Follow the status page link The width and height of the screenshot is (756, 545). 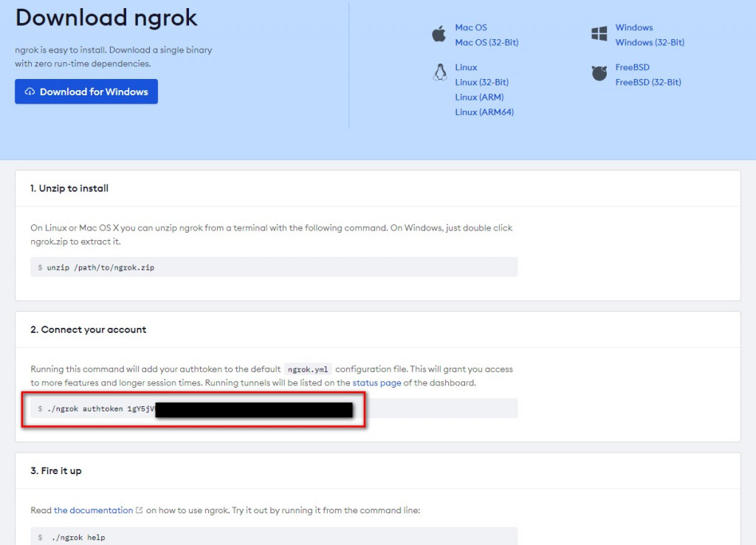377,383
